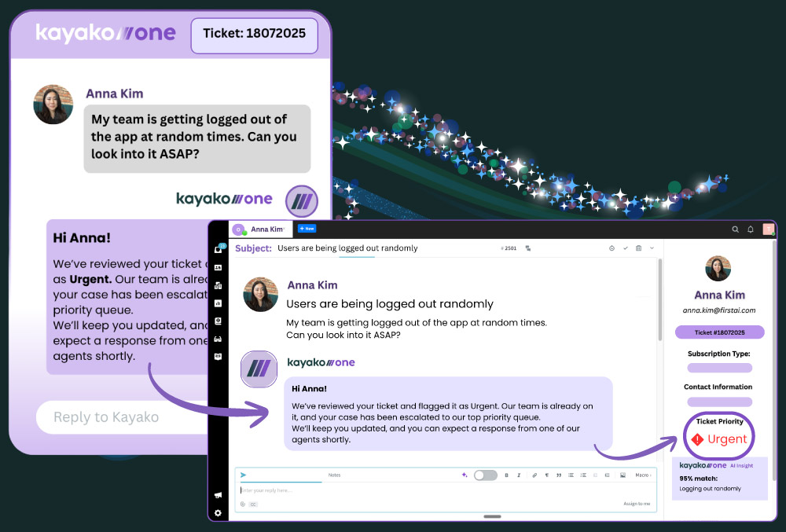The image size is (786, 532).
Task: Switch to the Notes tab in the reply editor
Action: (x=334, y=475)
